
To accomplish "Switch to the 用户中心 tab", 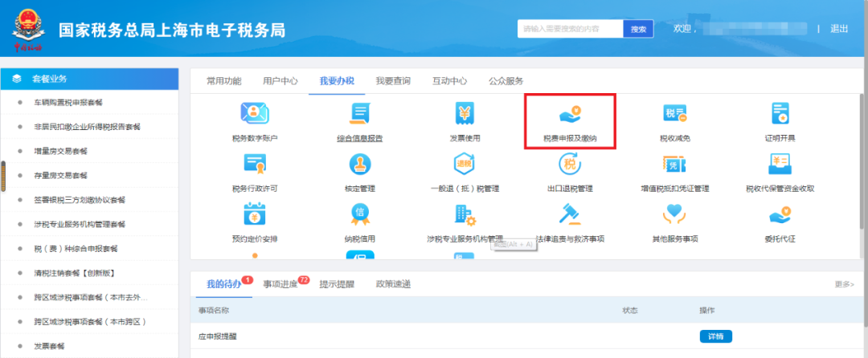I will point(280,80).
